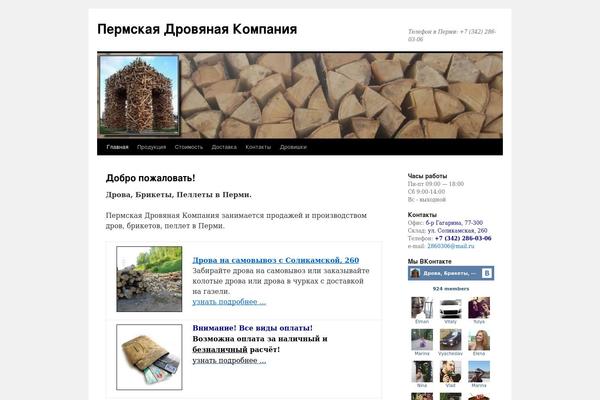Open warehouse address ул. Соликамская, 260
This screenshot has height=400, width=600.
(457, 230)
